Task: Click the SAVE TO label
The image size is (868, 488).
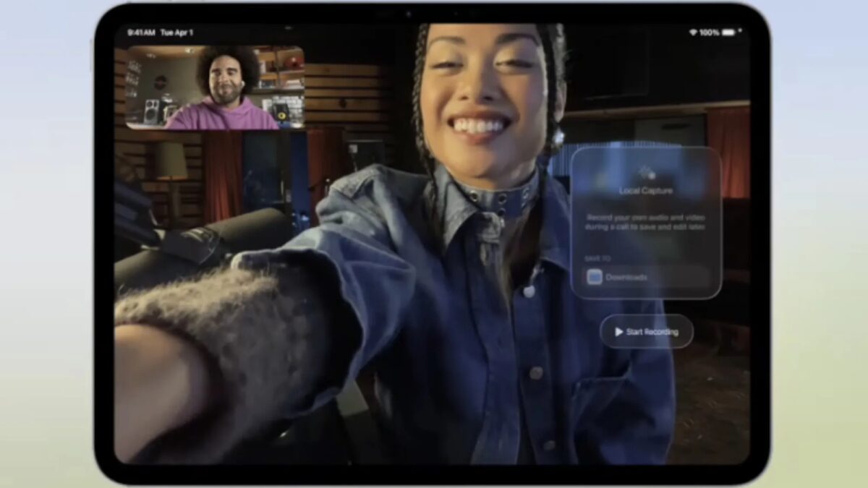Action: [x=597, y=257]
